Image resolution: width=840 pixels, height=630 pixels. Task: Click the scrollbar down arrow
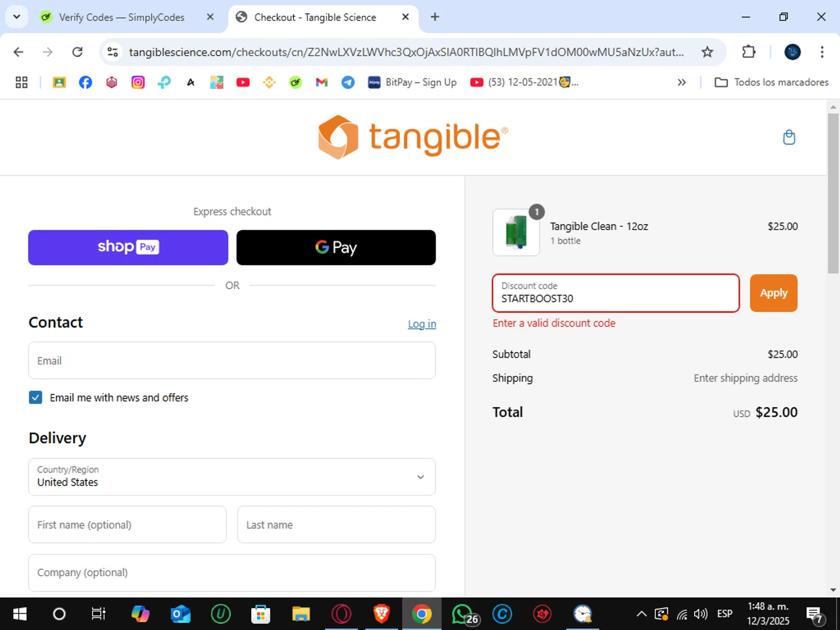tap(833, 590)
